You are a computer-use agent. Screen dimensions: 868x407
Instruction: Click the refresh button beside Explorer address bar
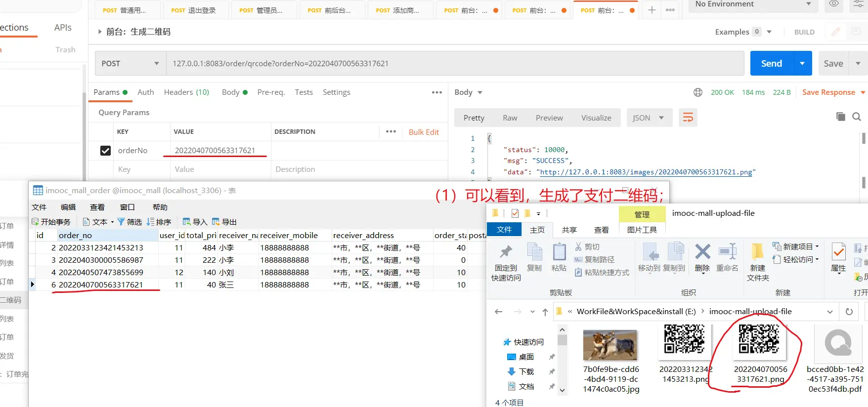[849, 312]
